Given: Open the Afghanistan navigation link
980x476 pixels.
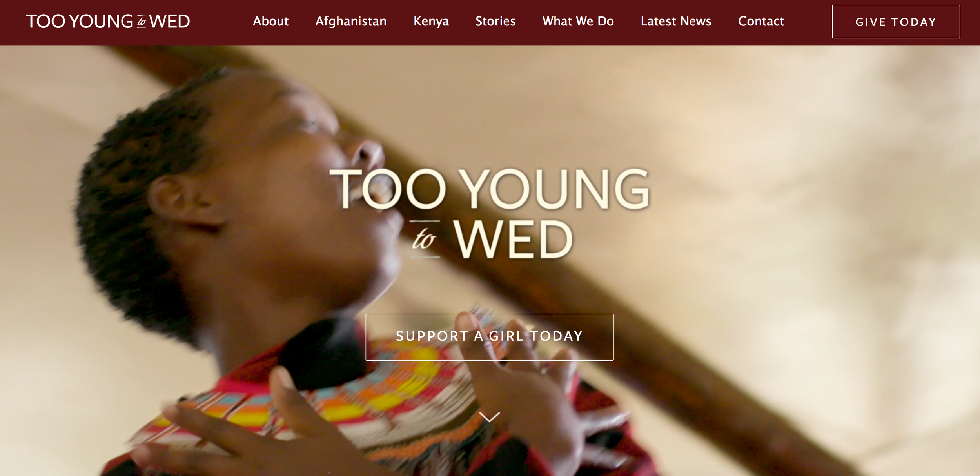Looking at the screenshot, I should pyautogui.click(x=351, y=21).
